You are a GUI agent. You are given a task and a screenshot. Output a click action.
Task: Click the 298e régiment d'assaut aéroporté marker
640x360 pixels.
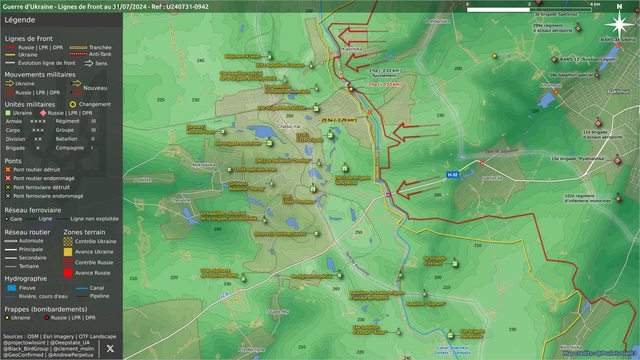tap(578, 28)
